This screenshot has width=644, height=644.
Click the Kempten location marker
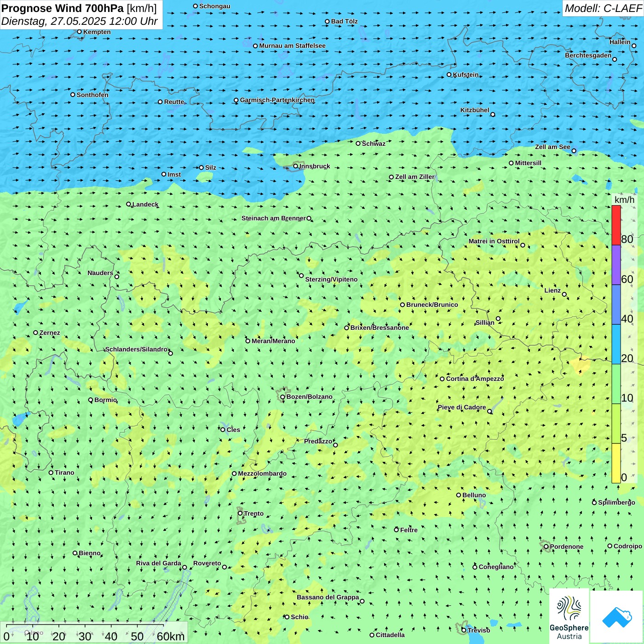79,32
